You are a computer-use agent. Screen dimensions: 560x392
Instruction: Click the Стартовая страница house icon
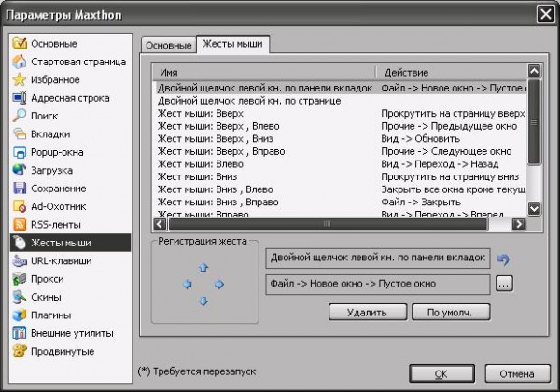(x=20, y=62)
